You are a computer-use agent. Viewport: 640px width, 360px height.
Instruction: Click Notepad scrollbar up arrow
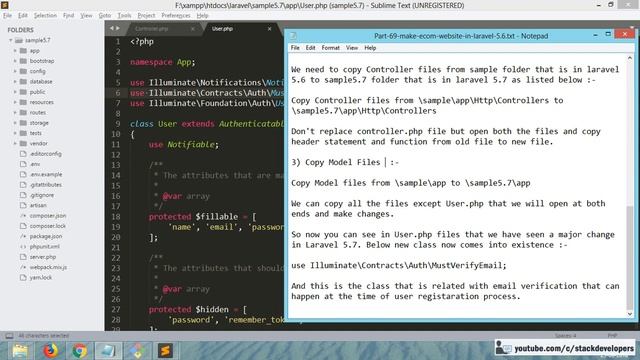point(630,58)
